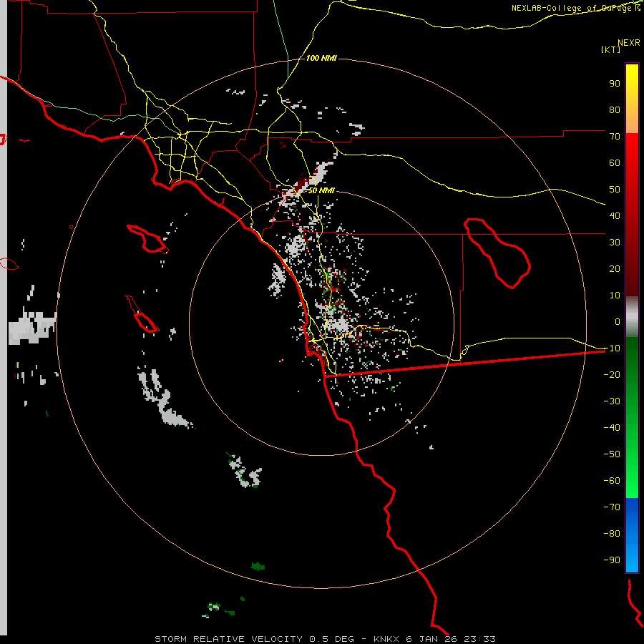
Task: Pick the gray zero-velocity segment of color bar
Action: pos(632,317)
